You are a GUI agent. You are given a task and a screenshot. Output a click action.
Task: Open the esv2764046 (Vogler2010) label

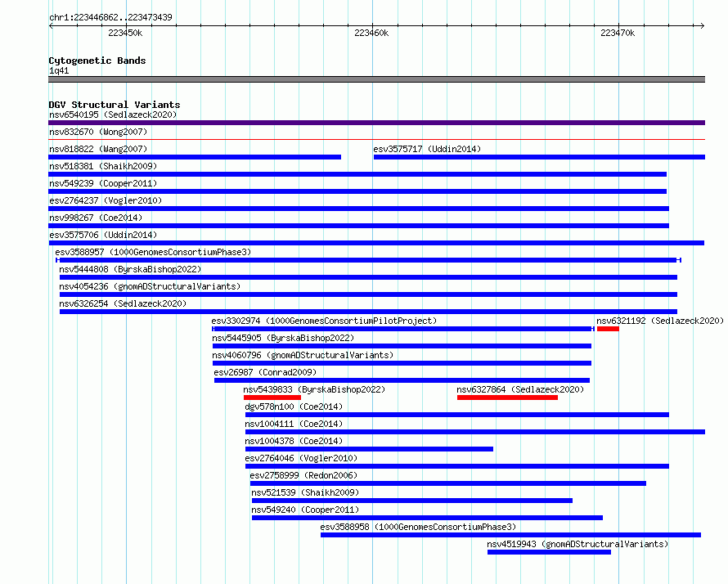301,458
